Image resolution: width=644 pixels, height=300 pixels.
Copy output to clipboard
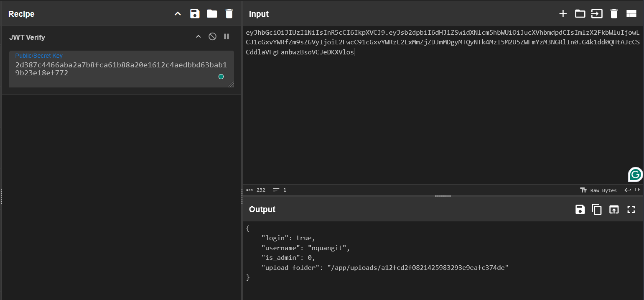pos(597,209)
